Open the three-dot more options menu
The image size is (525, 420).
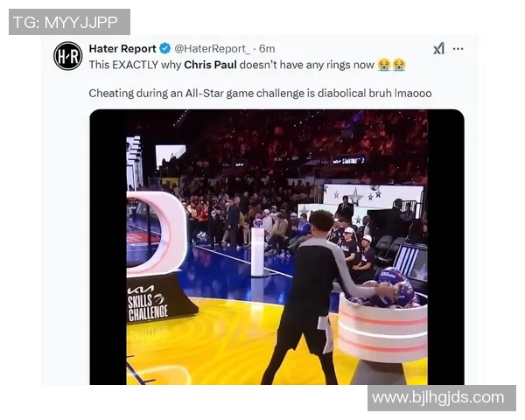point(458,49)
